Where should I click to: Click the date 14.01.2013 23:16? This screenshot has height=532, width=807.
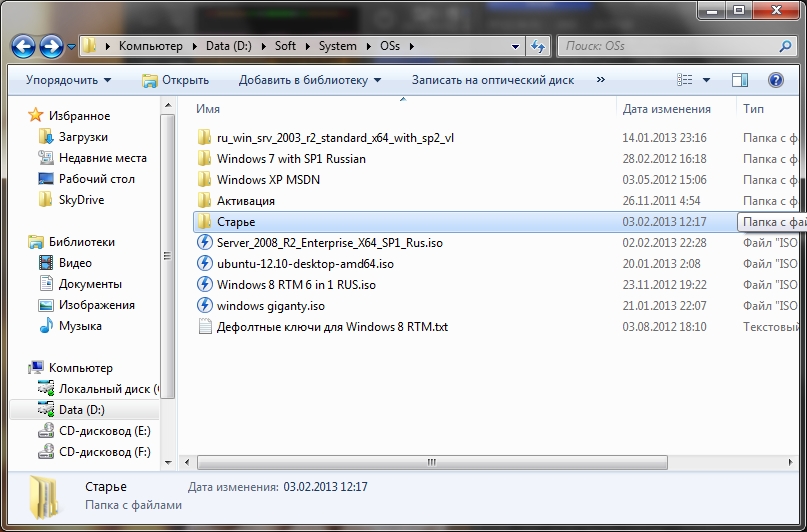(x=664, y=138)
